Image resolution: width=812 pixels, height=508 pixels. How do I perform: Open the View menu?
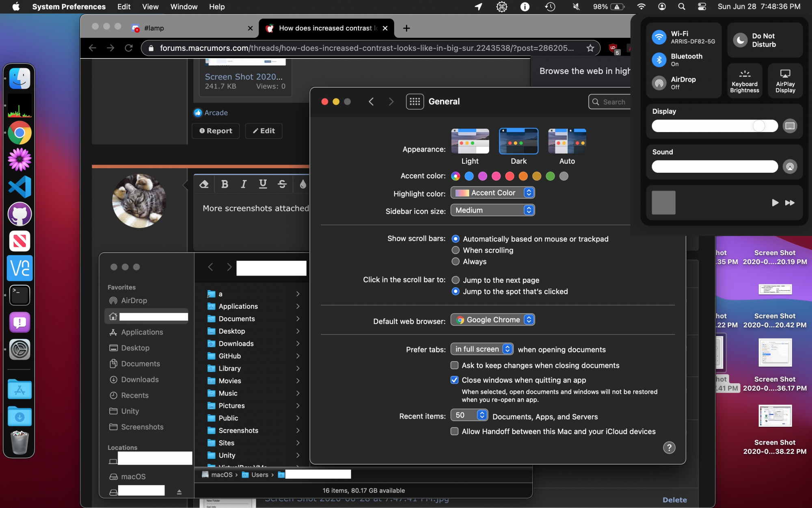pyautogui.click(x=150, y=7)
